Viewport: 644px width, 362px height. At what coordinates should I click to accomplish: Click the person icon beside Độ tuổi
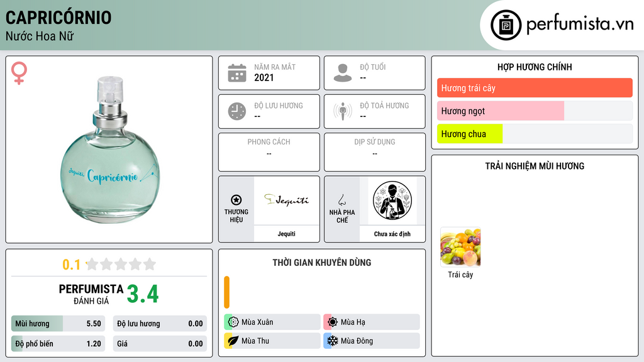click(x=343, y=73)
